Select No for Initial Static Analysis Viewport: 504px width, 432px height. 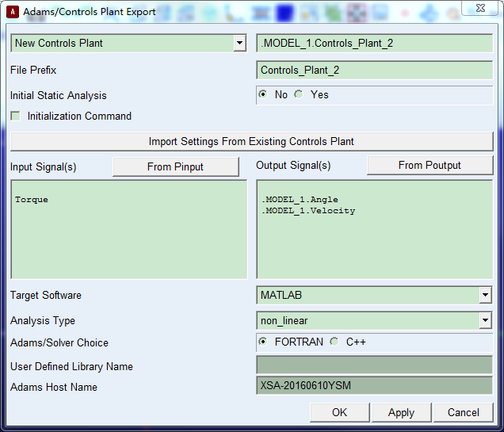tap(263, 94)
